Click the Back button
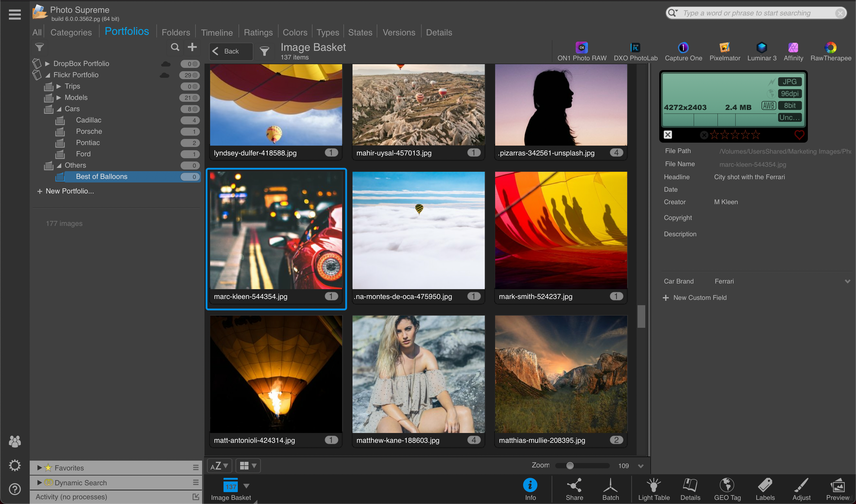Screen dimensions: 856x504 click(x=231, y=51)
